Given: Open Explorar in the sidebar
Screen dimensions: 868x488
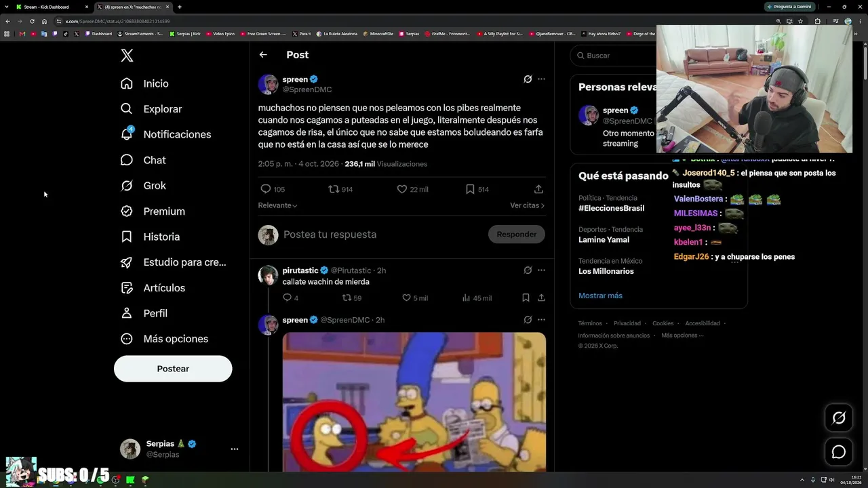Looking at the screenshot, I should [x=151, y=109].
